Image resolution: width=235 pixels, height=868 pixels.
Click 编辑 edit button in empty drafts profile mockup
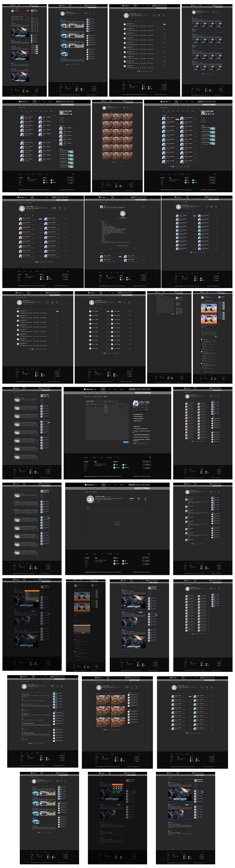98,502
